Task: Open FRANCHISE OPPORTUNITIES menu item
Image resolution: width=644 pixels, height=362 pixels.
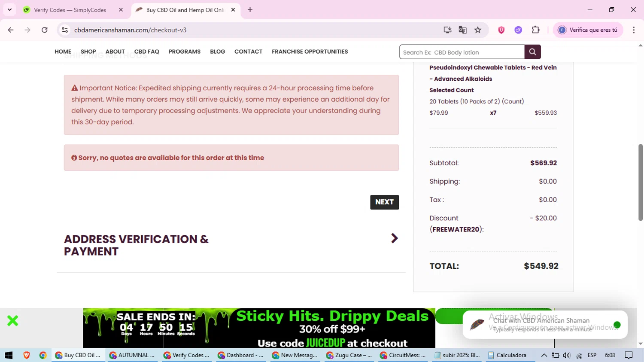Action: point(310,52)
